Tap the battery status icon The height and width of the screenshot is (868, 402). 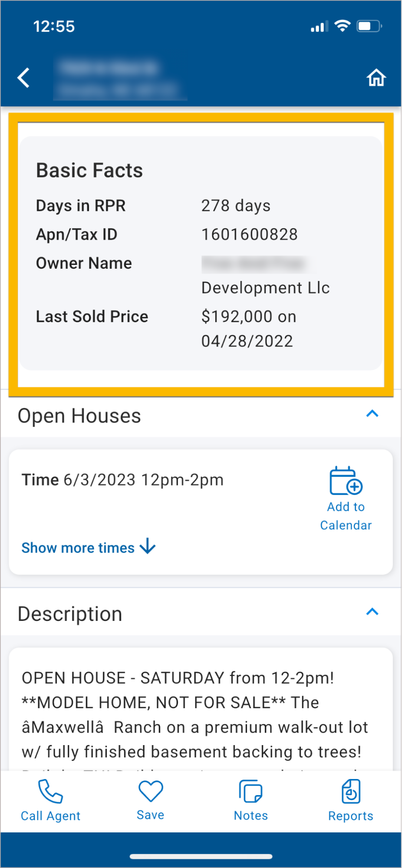(x=369, y=26)
